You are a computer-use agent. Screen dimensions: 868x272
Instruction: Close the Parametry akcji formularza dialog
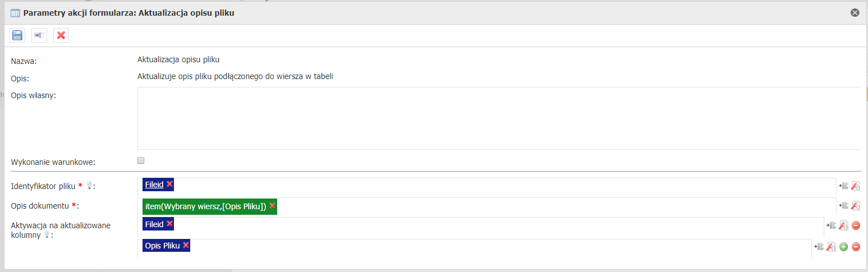point(855,13)
